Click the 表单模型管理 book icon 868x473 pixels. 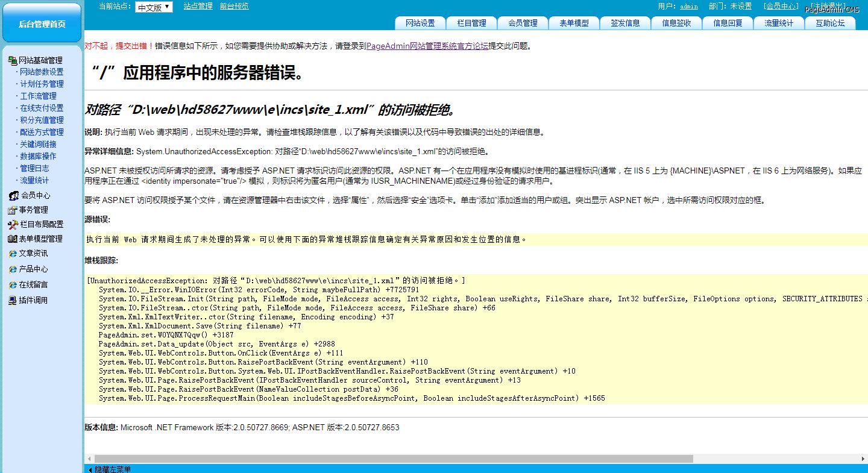[12, 239]
